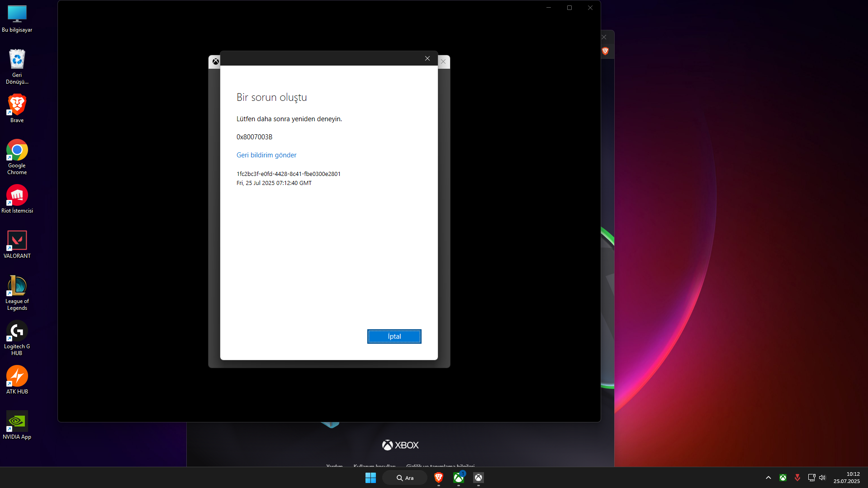Close the tab in the background Brave window

[604, 37]
